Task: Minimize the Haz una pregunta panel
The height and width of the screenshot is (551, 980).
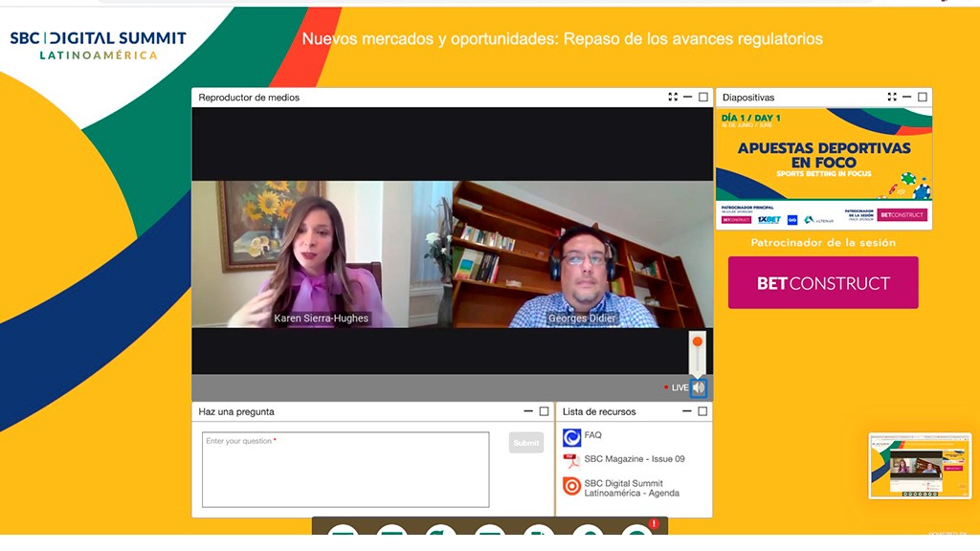Action: click(x=528, y=411)
